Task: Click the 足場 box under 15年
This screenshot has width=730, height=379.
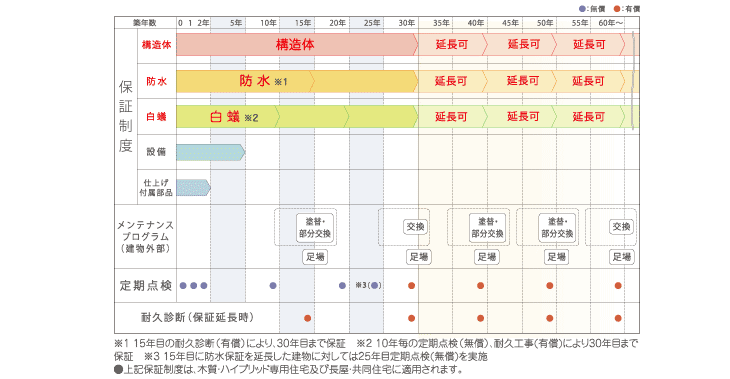Action: (315, 257)
